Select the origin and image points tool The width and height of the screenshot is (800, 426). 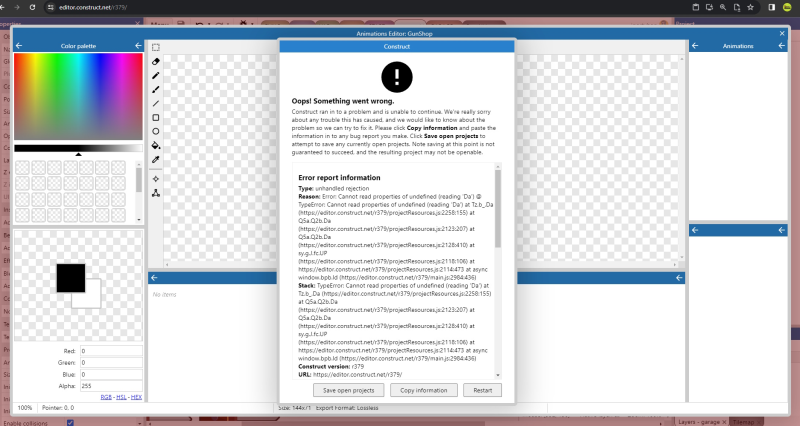pyautogui.click(x=156, y=179)
